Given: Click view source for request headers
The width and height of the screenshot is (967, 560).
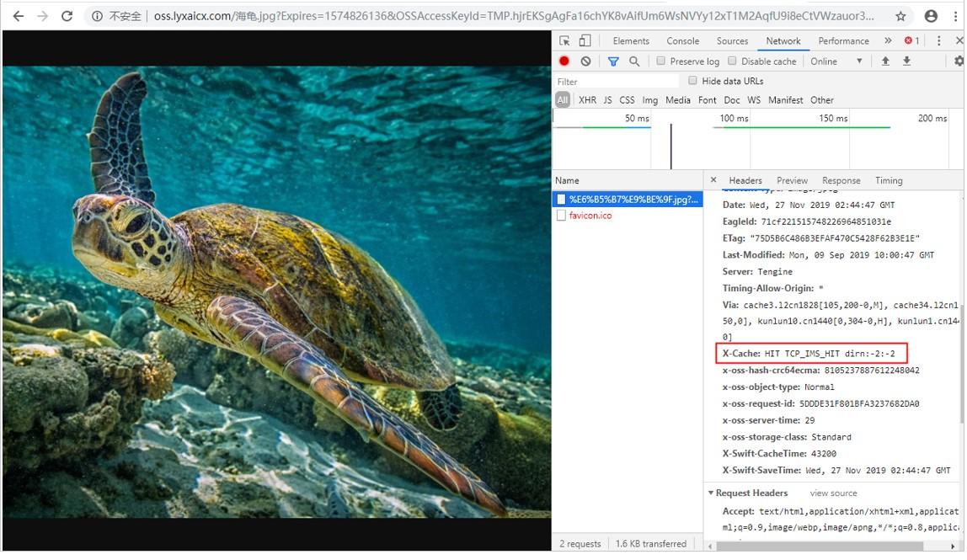Looking at the screenshot, I should pyautogui.click(x=833, y=493).
